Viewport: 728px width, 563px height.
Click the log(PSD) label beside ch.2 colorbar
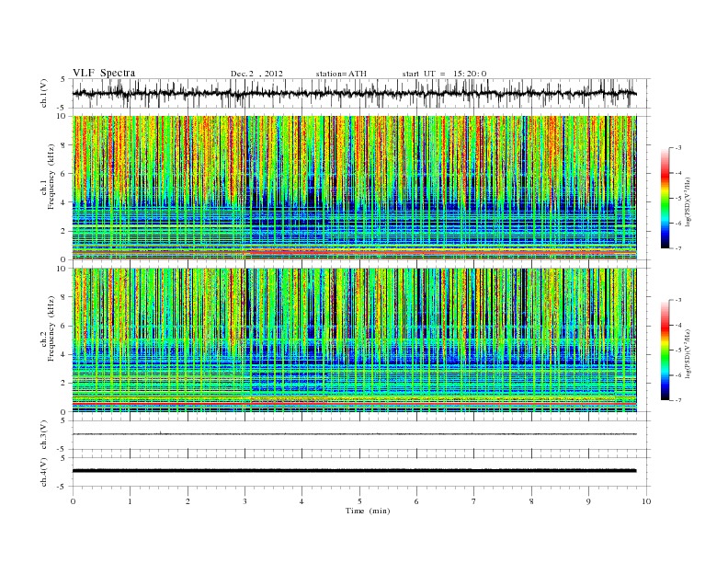[688, 353]
